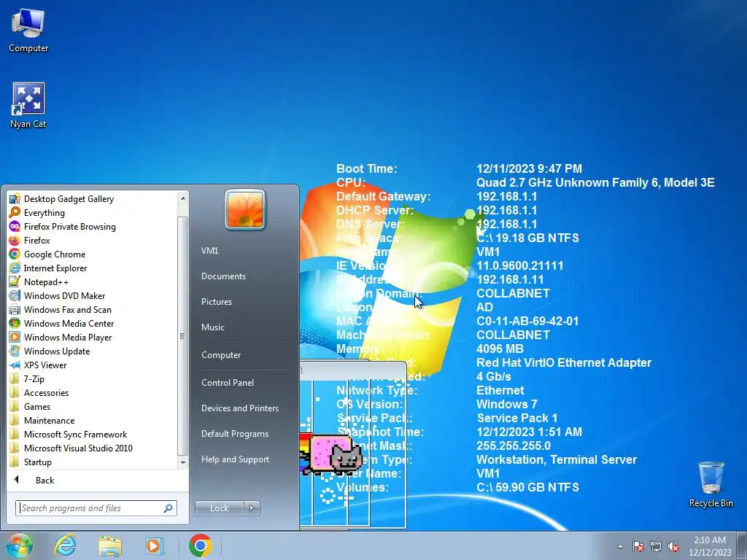Screen dimensions: 747x560
Task: Show hidden tray icons arrow
Action: click(620, 546)
